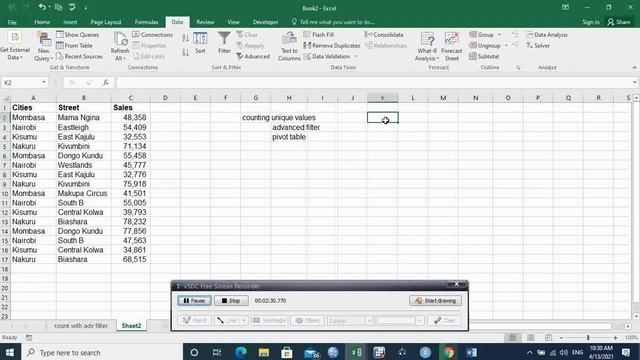640x360 pixels.
Task: Switch to Page Layout view
Action: (x=531, y=338)
